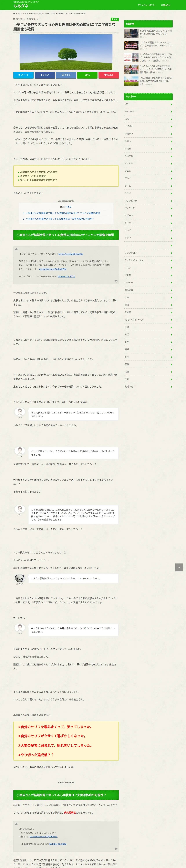Open the 鬼滅の刃 category

click(x=148, y=387)
